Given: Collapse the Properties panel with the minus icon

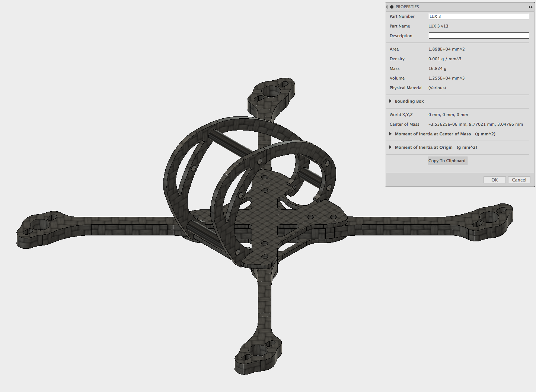Looking at the screenshot, I should click(x=392, y=7).
